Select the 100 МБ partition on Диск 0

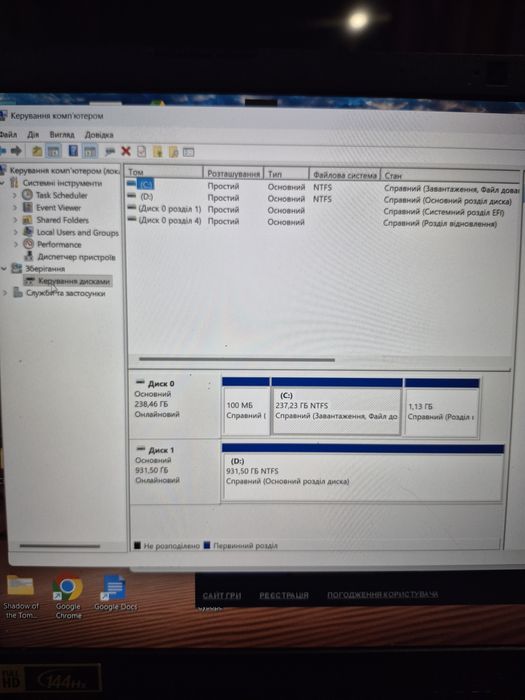point(246,406)
